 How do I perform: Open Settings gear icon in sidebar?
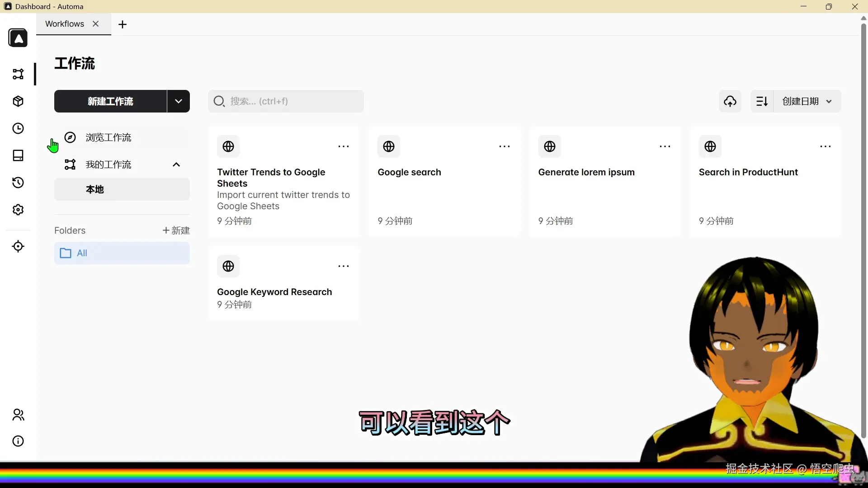tap(18, 210)
